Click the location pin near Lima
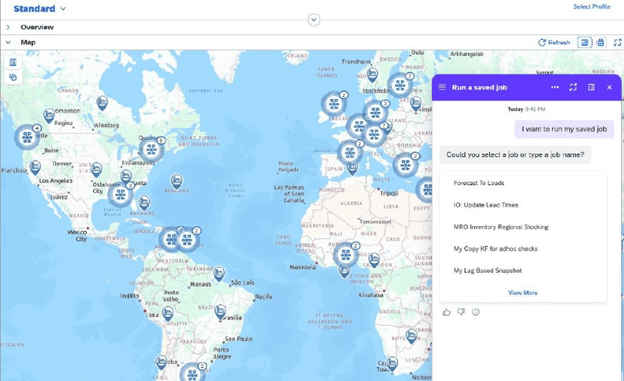624x381 pixels. [168, 314]
